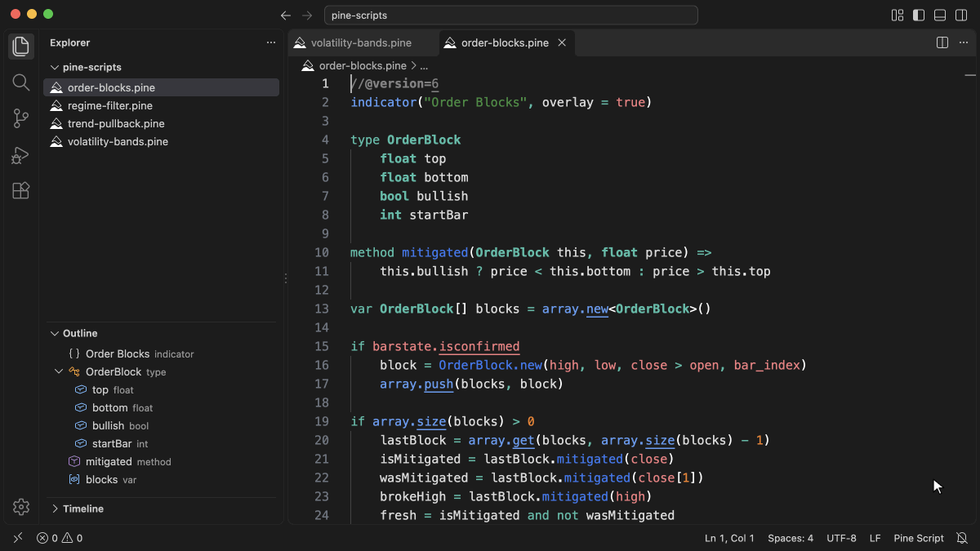
Task: Click the errors and warnings status indicator
Action: [x=60, y=538]
